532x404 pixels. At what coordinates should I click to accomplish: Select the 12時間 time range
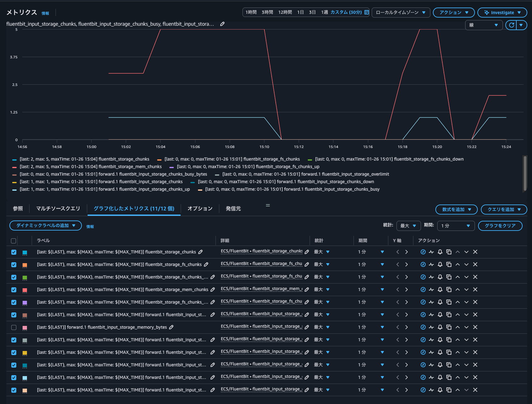tap(285, 12)
